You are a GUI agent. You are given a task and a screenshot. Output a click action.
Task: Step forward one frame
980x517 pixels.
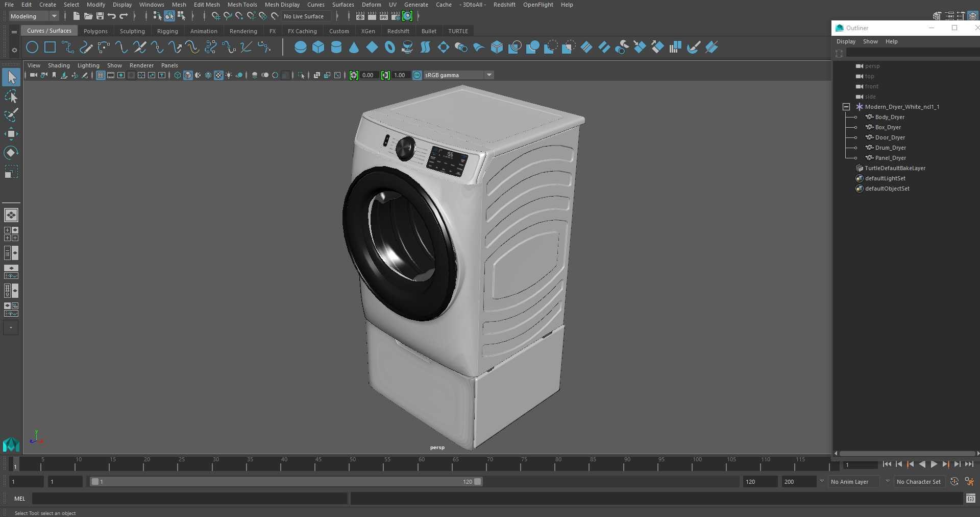point(957,464)
